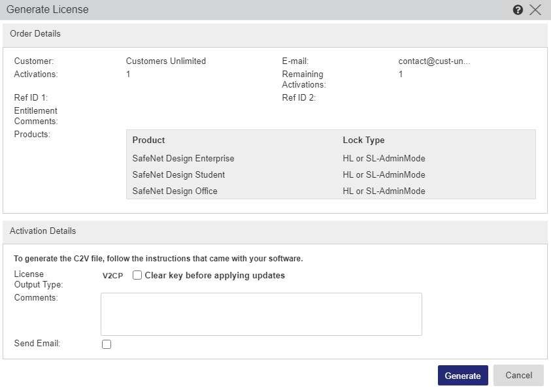Viewport: 551px width, 392px height.
Task: Click the Customers Unlimited customer name
Action: click(165, 61)
